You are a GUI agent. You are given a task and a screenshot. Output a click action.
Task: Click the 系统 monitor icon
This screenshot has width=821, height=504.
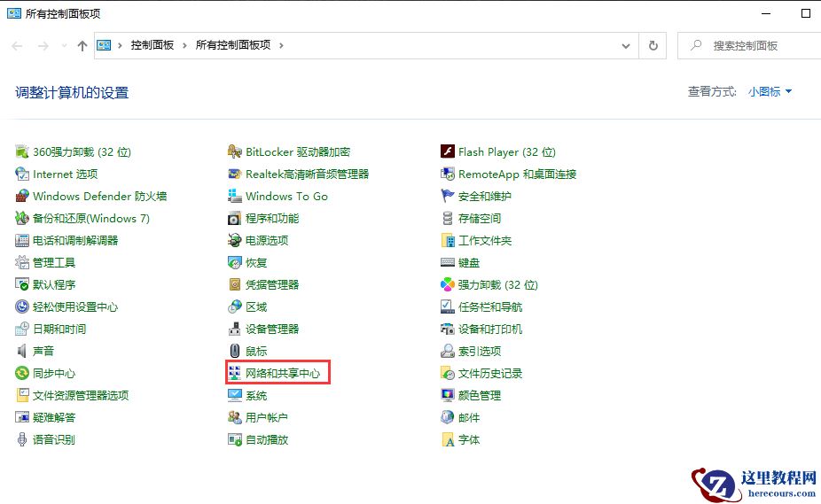coord(235,395)
